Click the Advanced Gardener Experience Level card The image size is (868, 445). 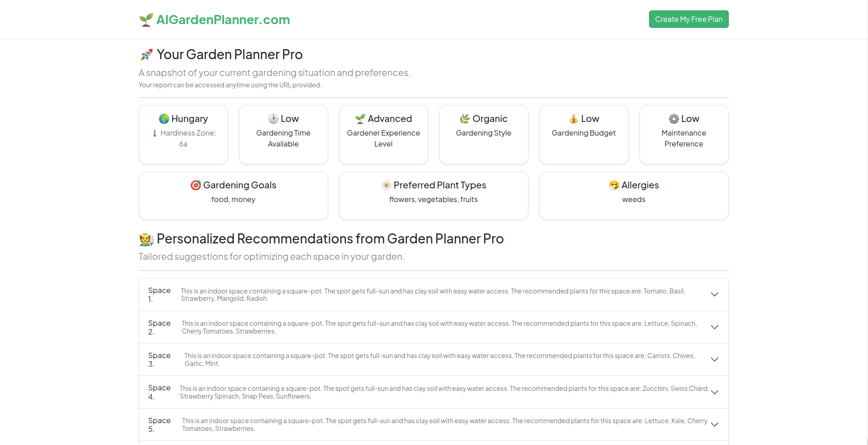click(x=383, y=135)
